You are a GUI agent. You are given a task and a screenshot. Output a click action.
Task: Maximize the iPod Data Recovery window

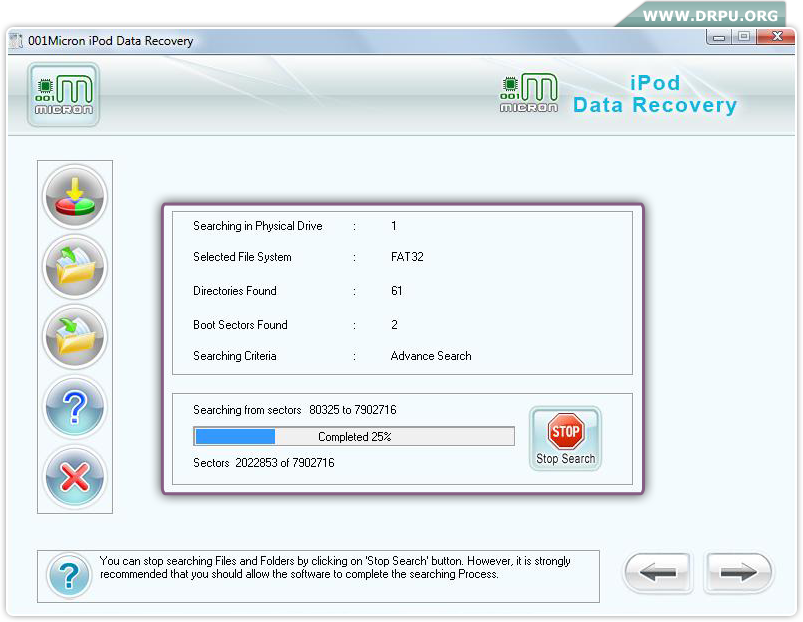click(744, 37)
